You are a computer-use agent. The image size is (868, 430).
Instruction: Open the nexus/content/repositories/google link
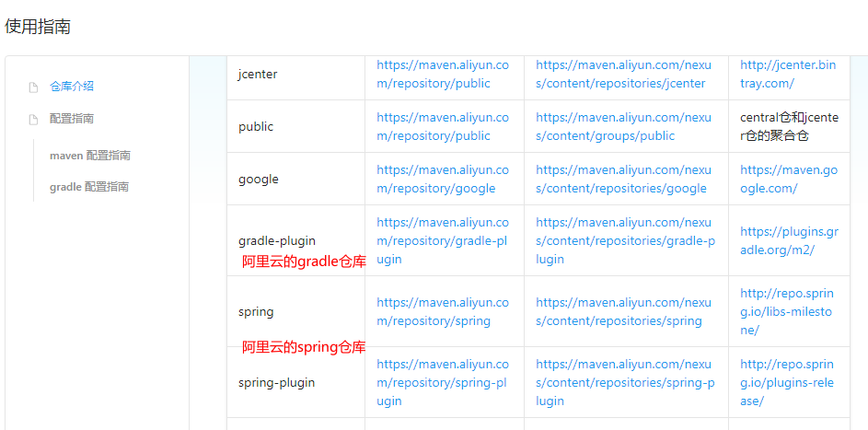(624, 180)
